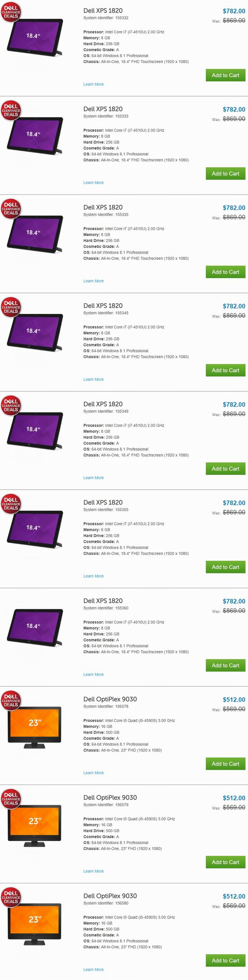
Task: Click Dell XPS 1820 title for 155349
Action: (103, 404)
